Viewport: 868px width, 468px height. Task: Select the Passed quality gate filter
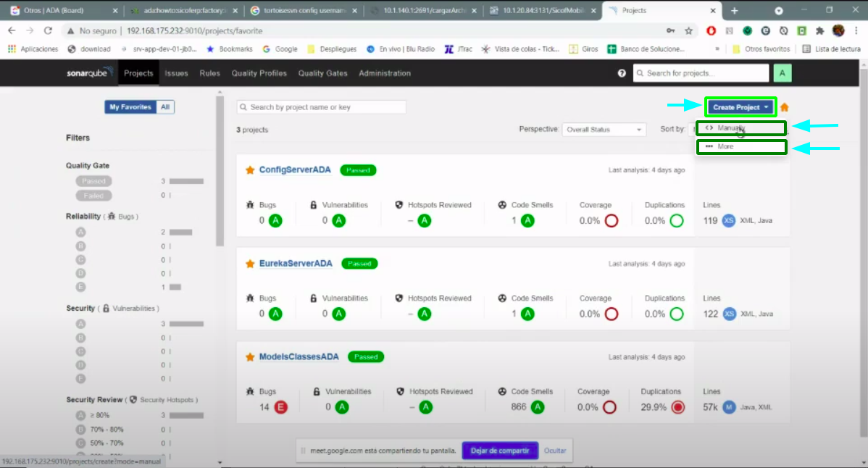[93, 181]
